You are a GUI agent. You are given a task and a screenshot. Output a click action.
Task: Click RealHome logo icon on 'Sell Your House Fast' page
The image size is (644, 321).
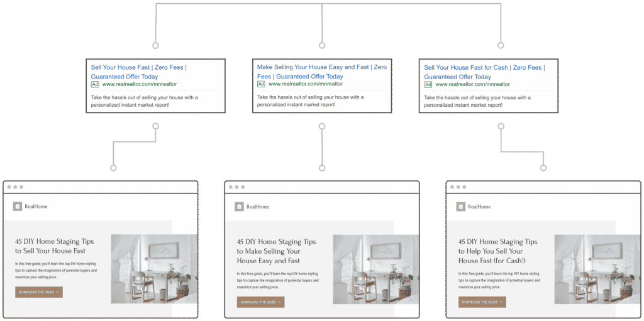17,206
